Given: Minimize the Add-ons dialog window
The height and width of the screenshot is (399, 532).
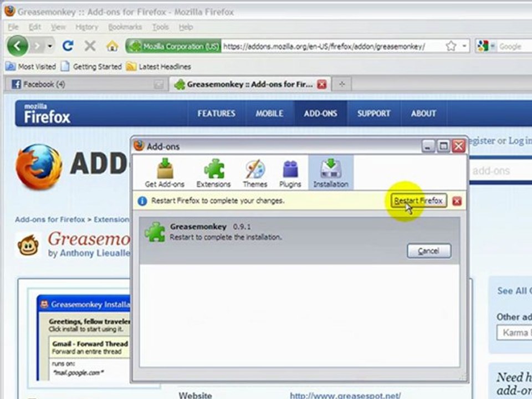Looking at the screenshot, I should coord(427,146).
